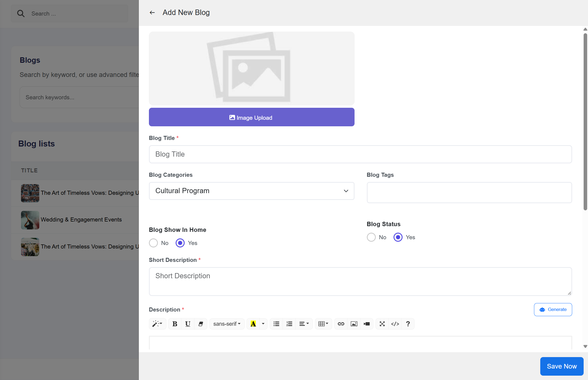
Task: Click the back arrow beside Add New Blog
Action: tap(152, 13)
